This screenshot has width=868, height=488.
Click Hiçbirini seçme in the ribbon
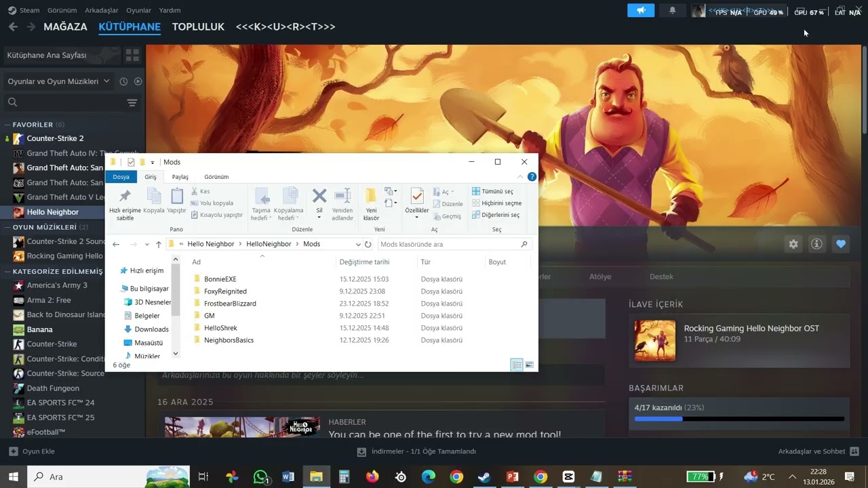pos(496,203)
